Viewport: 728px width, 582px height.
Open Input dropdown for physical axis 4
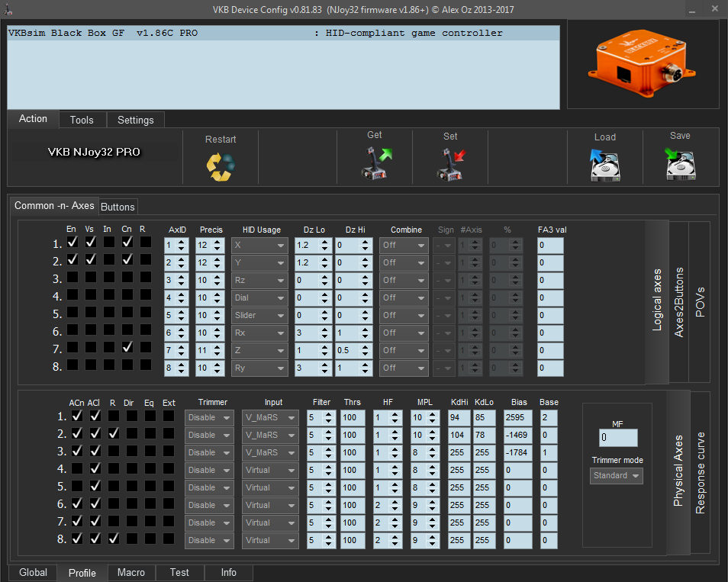click(270, 470)
